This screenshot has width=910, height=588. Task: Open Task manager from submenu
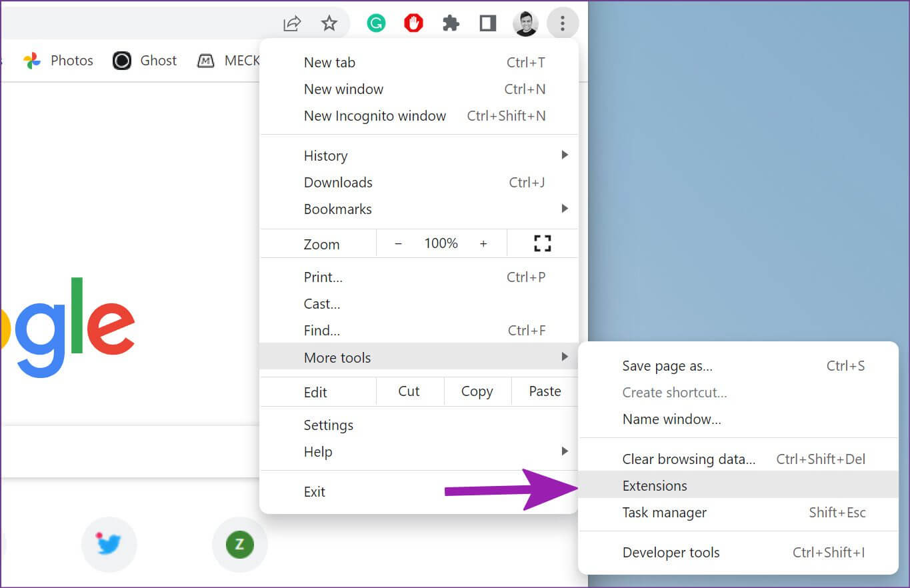738,512
